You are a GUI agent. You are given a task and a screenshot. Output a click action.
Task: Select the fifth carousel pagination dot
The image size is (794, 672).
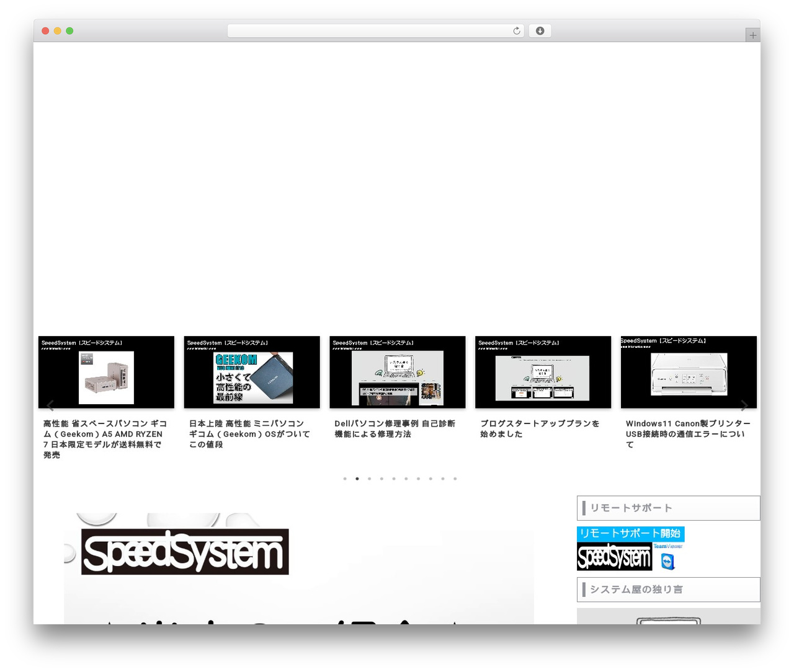click(394, 479)
